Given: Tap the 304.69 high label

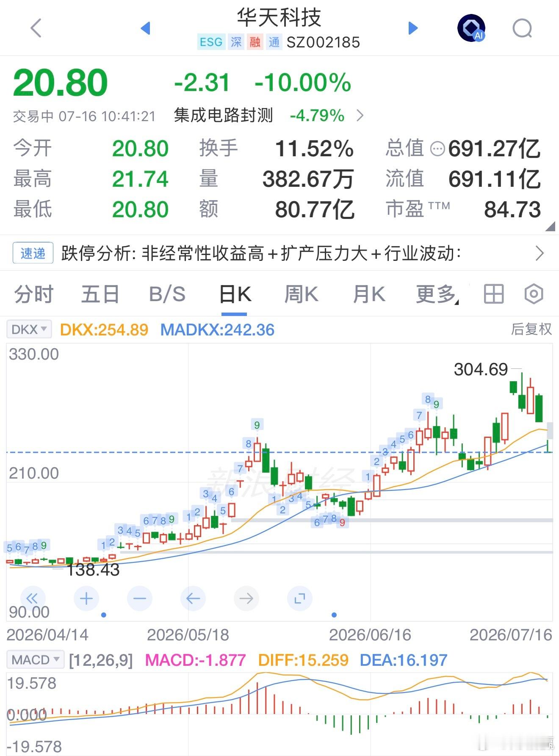Looking at the screenshot, I should point(481,369).
